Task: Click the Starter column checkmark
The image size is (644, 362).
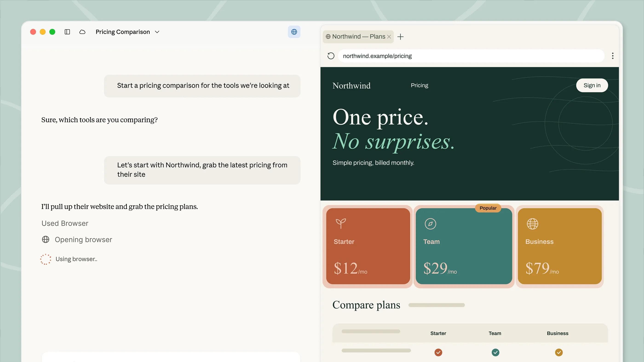Action: (438, 352)
